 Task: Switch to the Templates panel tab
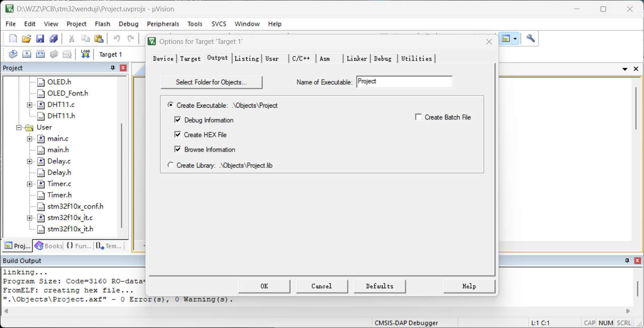pos(109,246)
